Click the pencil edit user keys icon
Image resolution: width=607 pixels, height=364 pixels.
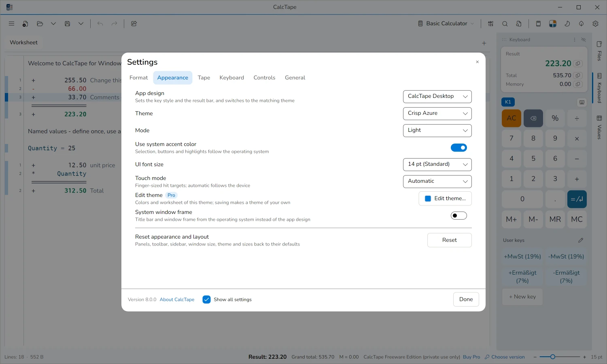[x=581, y=240]
